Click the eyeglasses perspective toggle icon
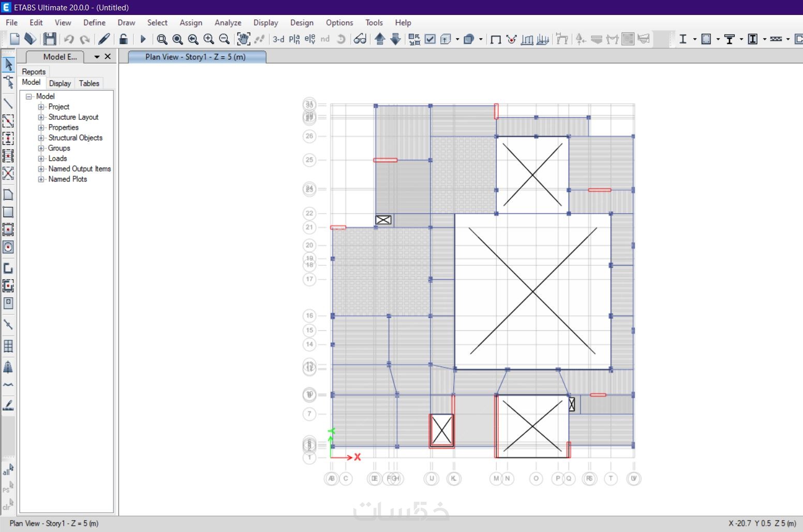803x532 pixels. [360, 39]
